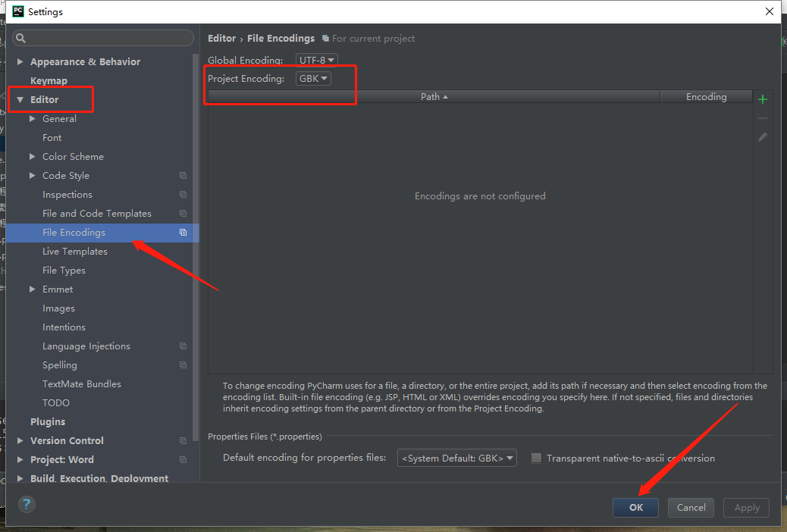Image resolution: width=787 pixels, height=532 pixels.
Task: Open the Project Encoding GBK dropdown
Action: pos(313,78)
